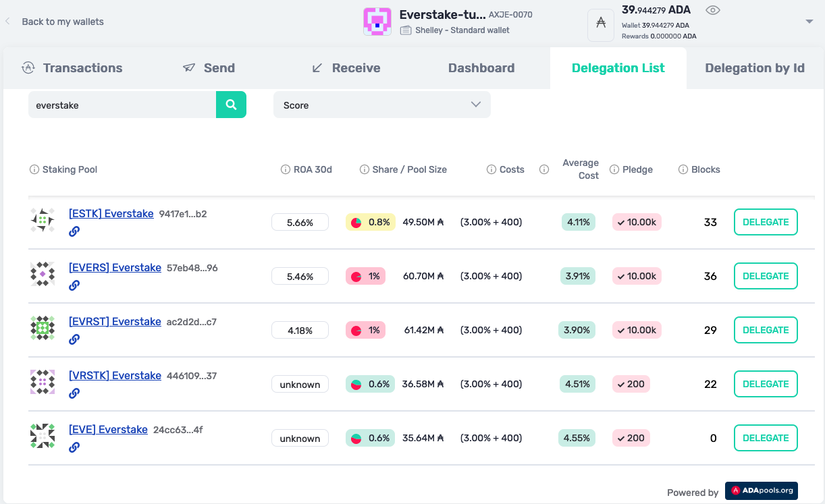Click the search magnifier button
The height and width of the screenshot is (504, 825).
(231, 105)
